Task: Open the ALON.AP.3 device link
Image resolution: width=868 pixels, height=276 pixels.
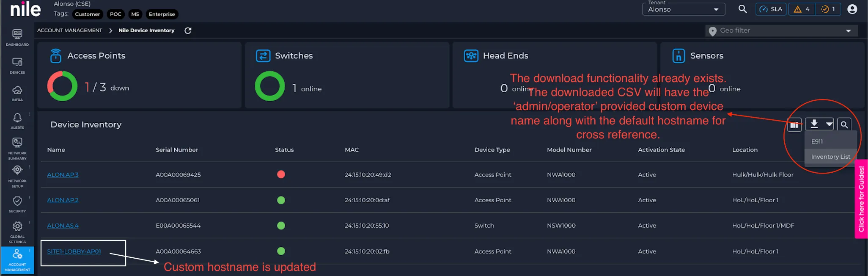Action: point(63,174)
